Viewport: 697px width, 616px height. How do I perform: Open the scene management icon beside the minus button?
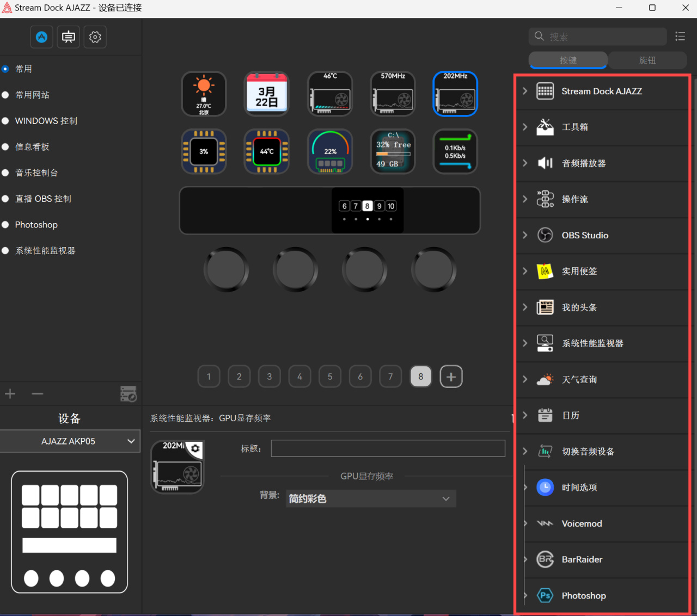point(129,393)
